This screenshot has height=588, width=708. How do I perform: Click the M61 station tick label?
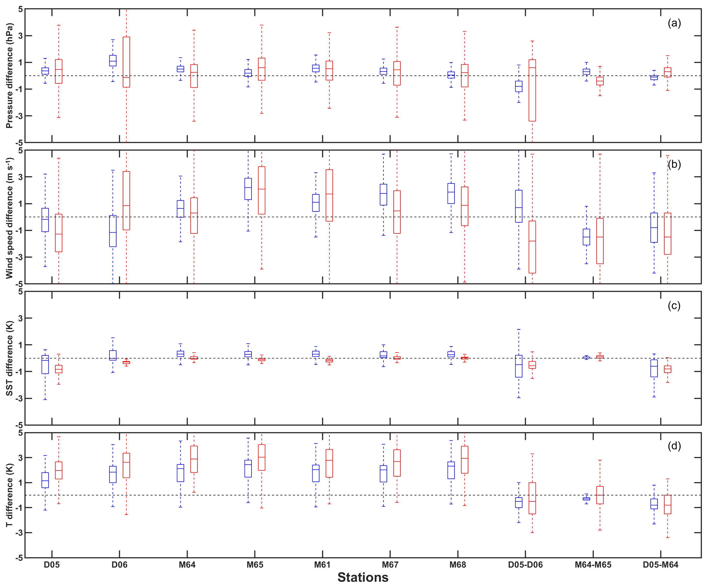point(322,564)
